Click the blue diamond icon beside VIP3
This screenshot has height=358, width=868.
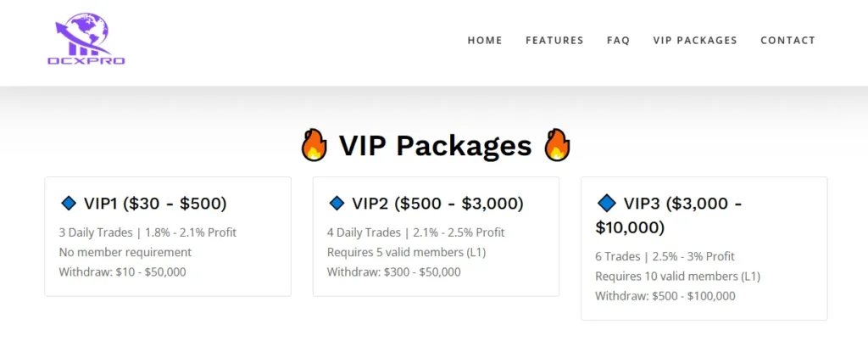pos(606,204)
